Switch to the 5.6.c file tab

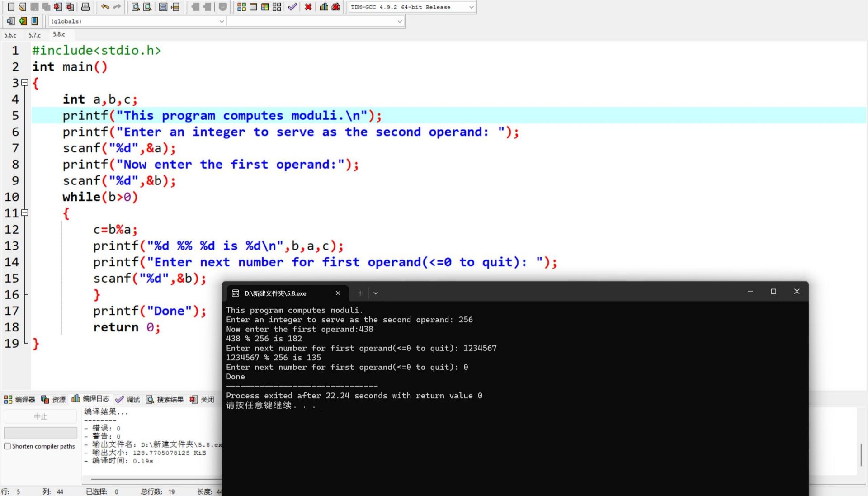10,35
